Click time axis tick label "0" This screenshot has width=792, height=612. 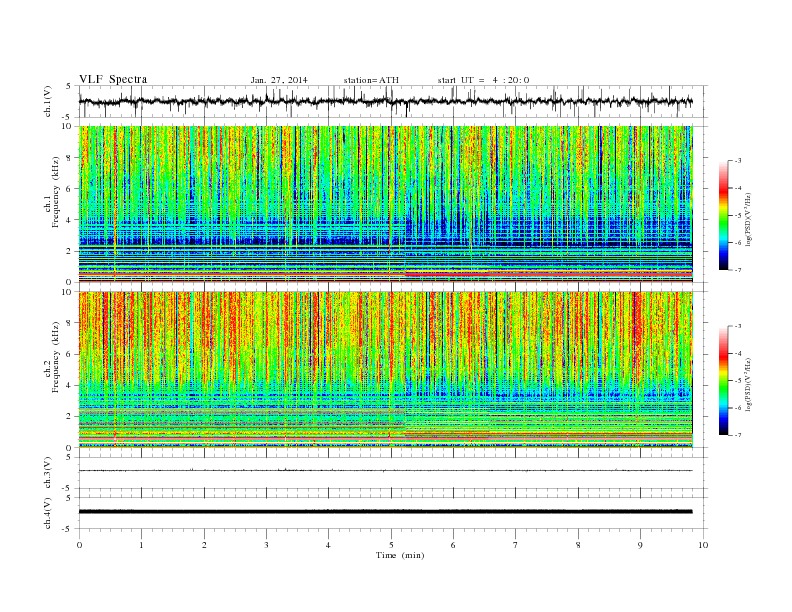(x=79, y=545)
